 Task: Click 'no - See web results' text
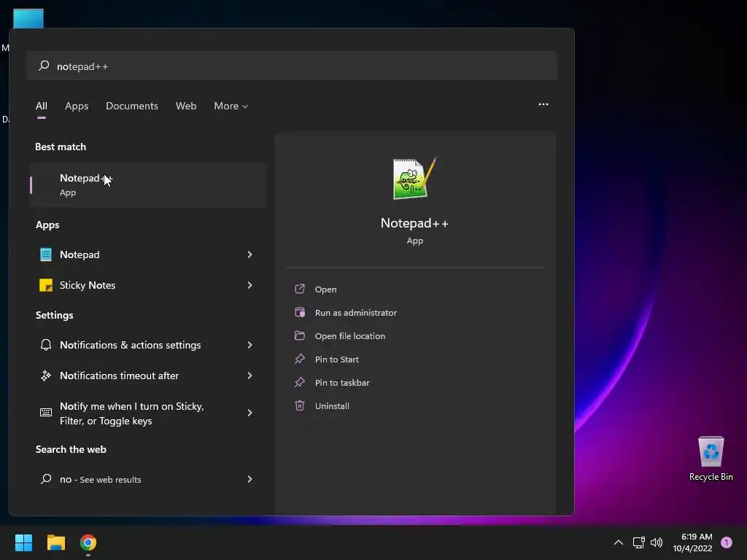pos(101,479)
